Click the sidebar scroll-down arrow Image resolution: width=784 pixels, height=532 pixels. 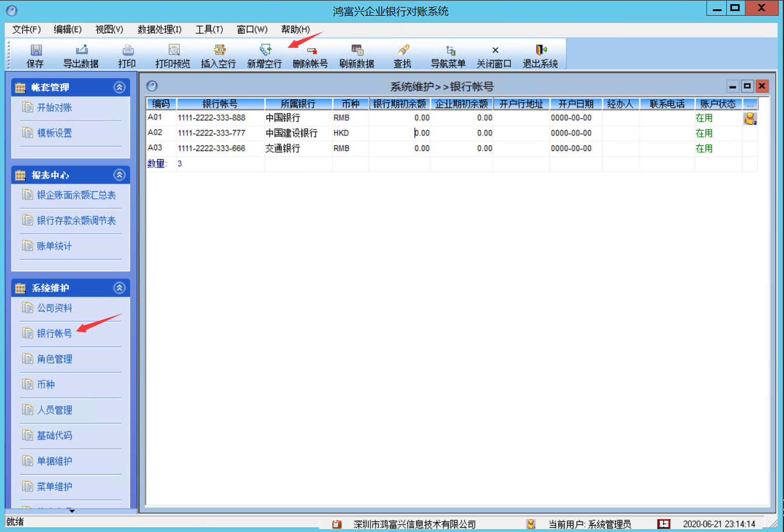point(72,512)
